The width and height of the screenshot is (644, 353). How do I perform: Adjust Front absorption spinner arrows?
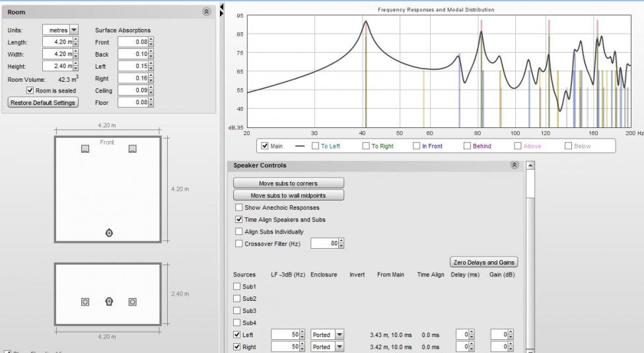(x=151, y=42)
